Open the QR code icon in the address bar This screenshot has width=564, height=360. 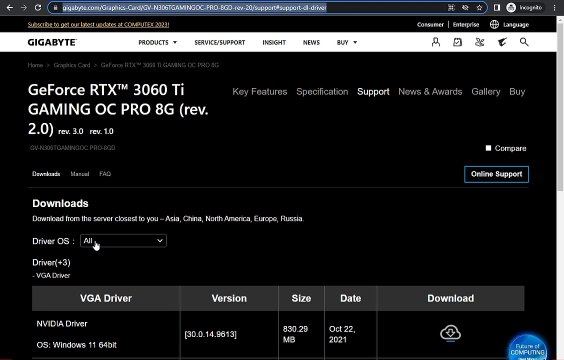pyautogui.click(x=451, y=8)
